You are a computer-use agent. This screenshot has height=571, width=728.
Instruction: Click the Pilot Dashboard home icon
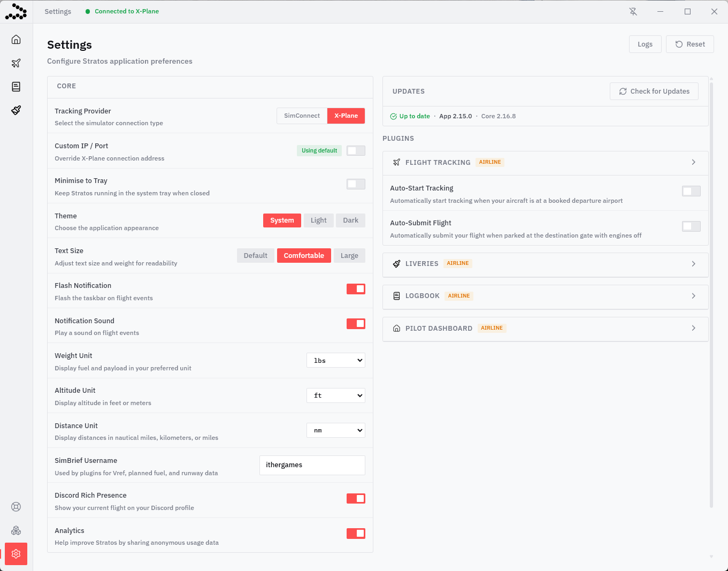point(396,329)
